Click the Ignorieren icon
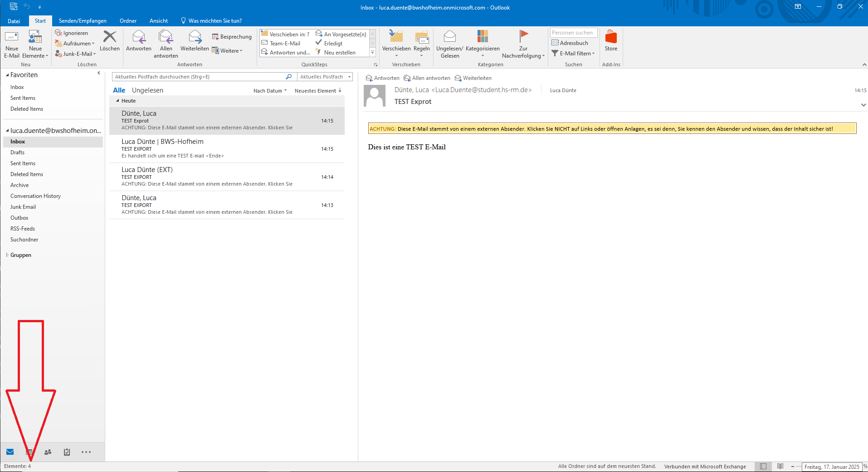This screenshot has width=868, height=472. 72,33
